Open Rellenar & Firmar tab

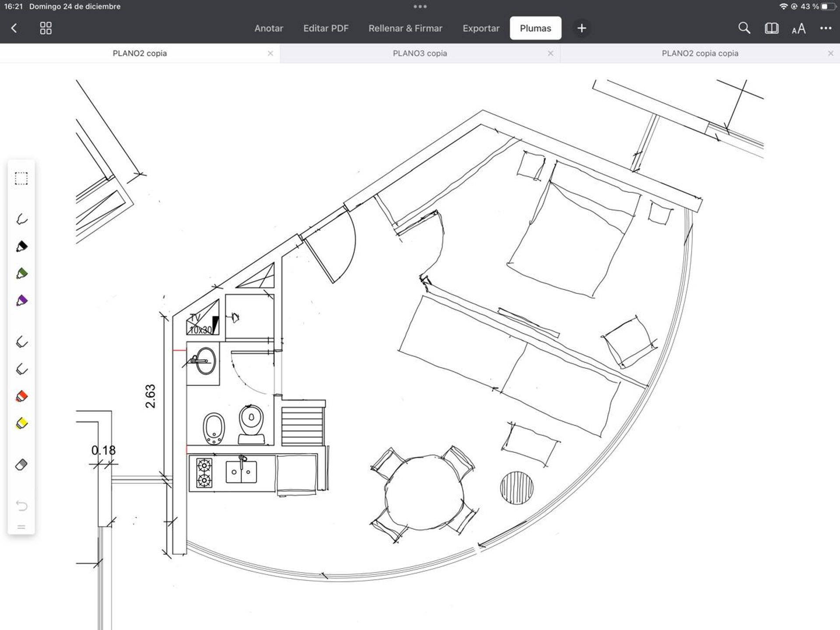(x=405, y=28)
